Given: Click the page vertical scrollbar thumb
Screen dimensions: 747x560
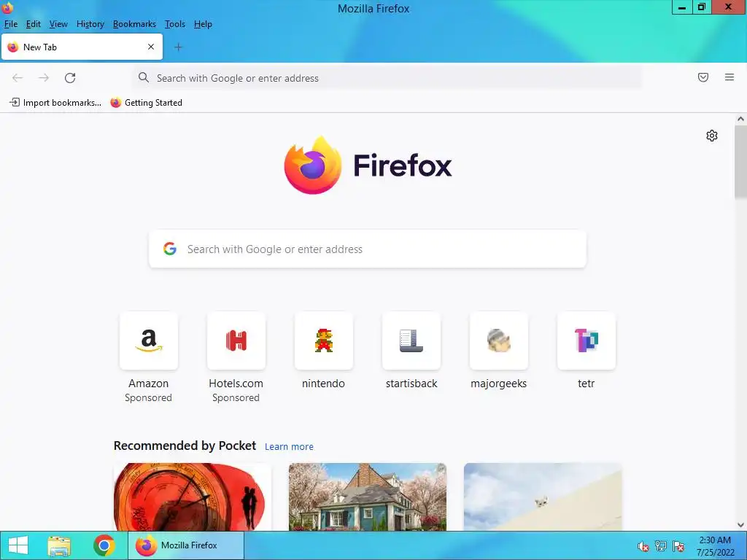Looking at the screenshot, I should (740, 162).
